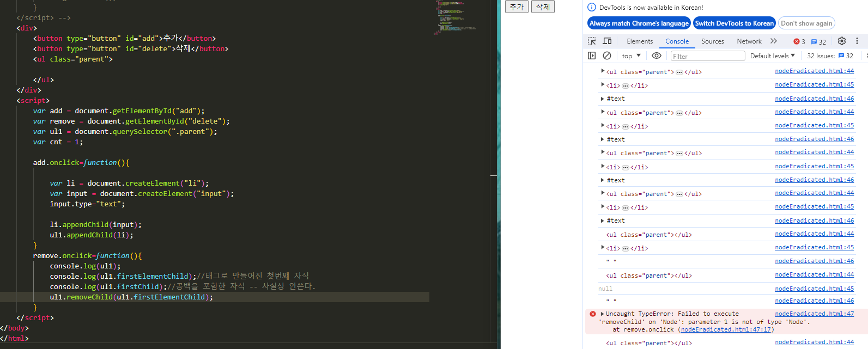The height and width of the screenshot is (349, 868).
Task: Click the 'ul1.appendChild(li);' code line
Action: pyautogui.click(x=92, y=235)
